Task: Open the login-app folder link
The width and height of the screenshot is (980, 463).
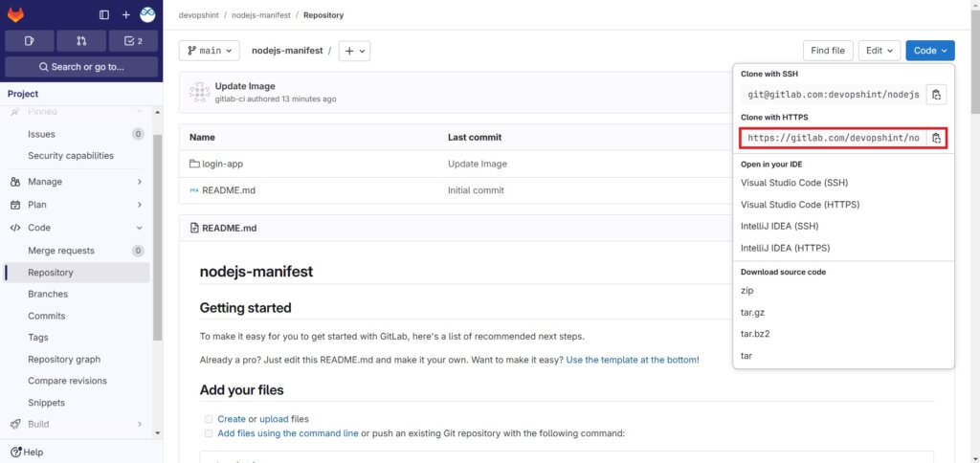Action: point(222,164)
